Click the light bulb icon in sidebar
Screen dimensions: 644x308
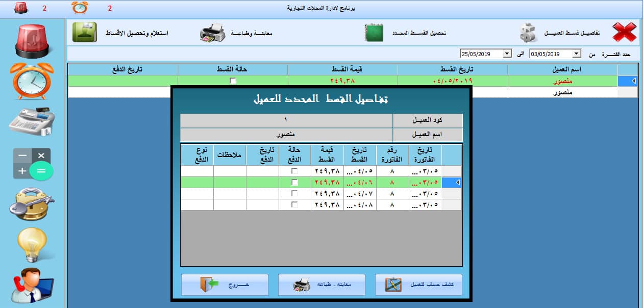[x=32, y=244]
